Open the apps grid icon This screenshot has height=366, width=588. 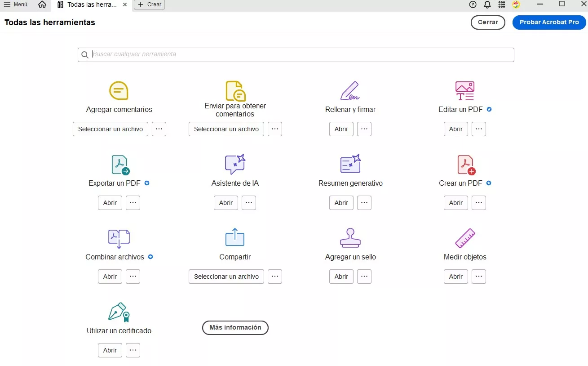click(x=502, y=4)
